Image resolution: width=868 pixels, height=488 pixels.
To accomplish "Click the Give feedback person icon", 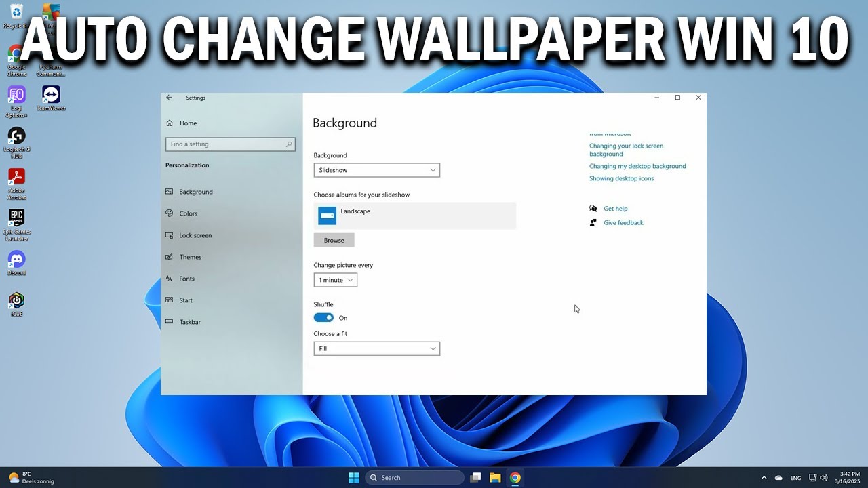I will (593, 222).
